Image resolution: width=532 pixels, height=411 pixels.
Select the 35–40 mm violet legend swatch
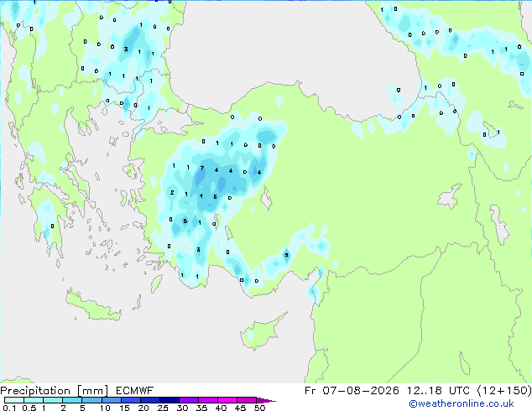click(x=207, y=400)
